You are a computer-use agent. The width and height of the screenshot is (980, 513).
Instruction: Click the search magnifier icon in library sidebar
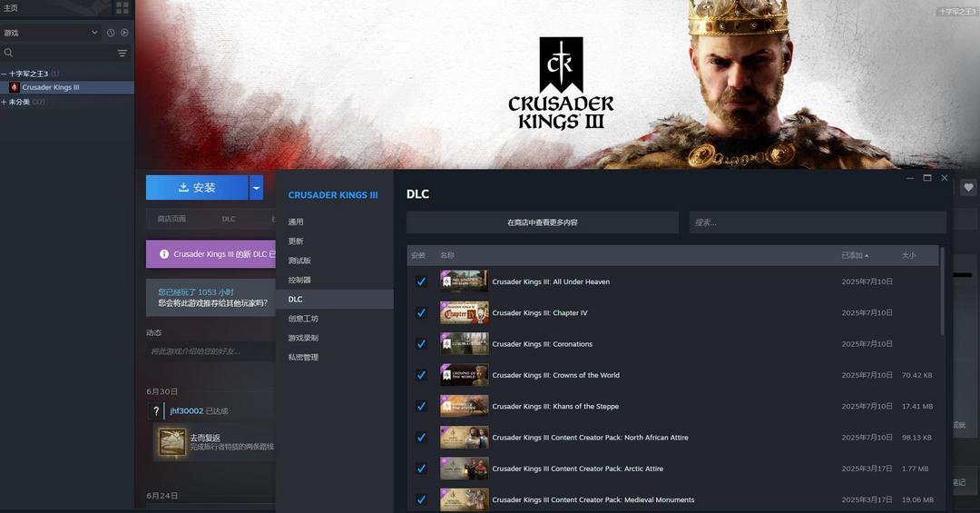click(9, 54)
